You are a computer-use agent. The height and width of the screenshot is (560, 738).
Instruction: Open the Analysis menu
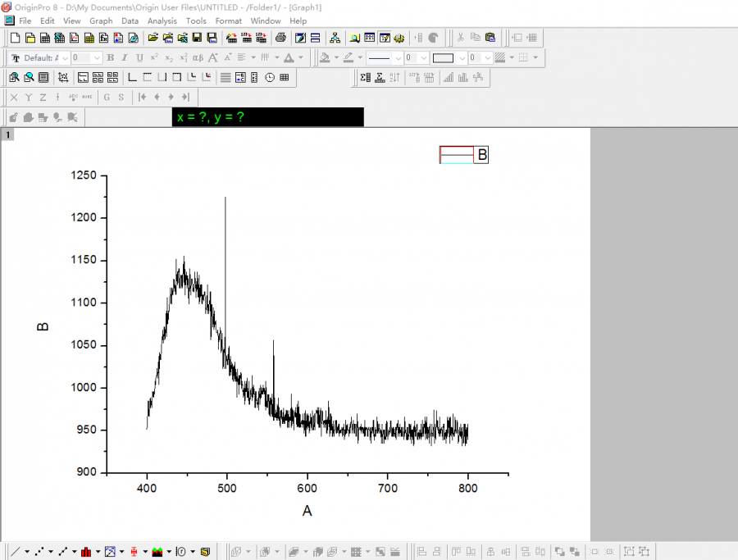[162, 20]
